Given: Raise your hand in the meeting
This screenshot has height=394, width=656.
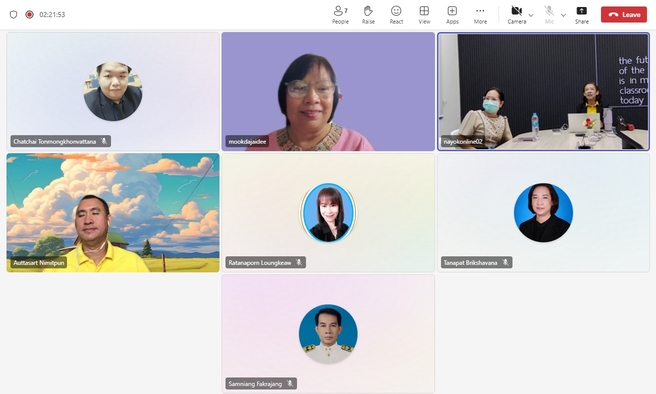Looking at the screenshot, I should pos(368,15).
